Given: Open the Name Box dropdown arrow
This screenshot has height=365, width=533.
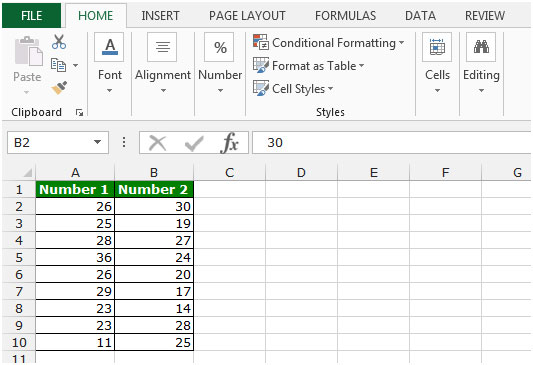Looking at the screenshot, I should click(x=98, y=142).
